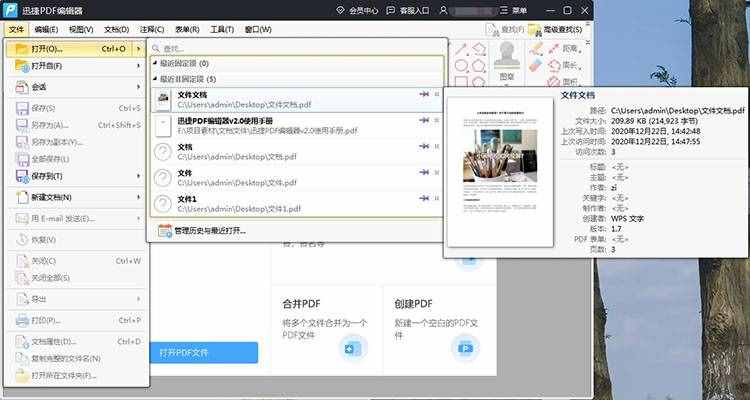Select the rectangle drawing tool
Image resolution: width=750 pixels, height=400 pixels.
coord(461,81)
